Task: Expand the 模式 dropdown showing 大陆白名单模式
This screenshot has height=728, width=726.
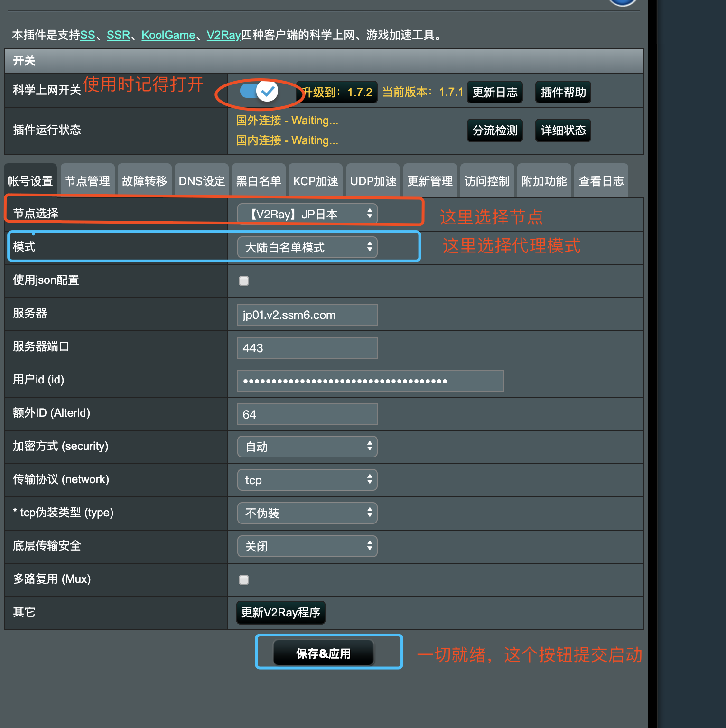Action: coord(307,247)
